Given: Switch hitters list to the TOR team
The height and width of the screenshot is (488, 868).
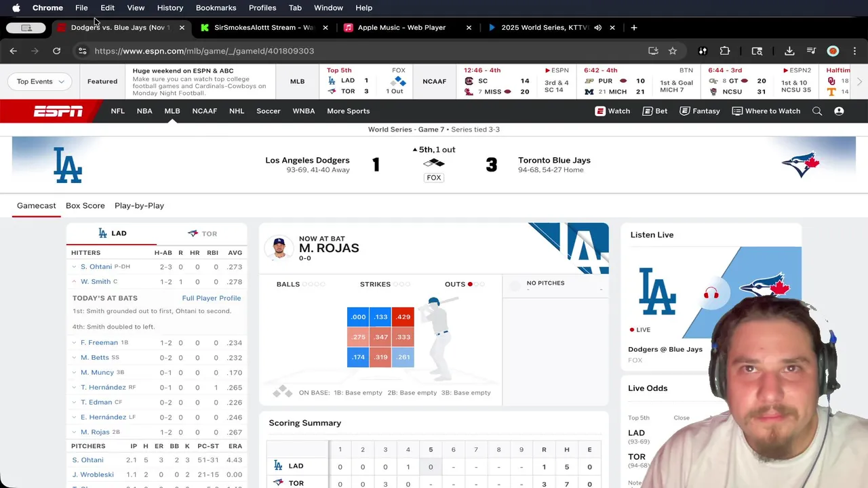Looking at the screenshot, I should tap(202, 233).
